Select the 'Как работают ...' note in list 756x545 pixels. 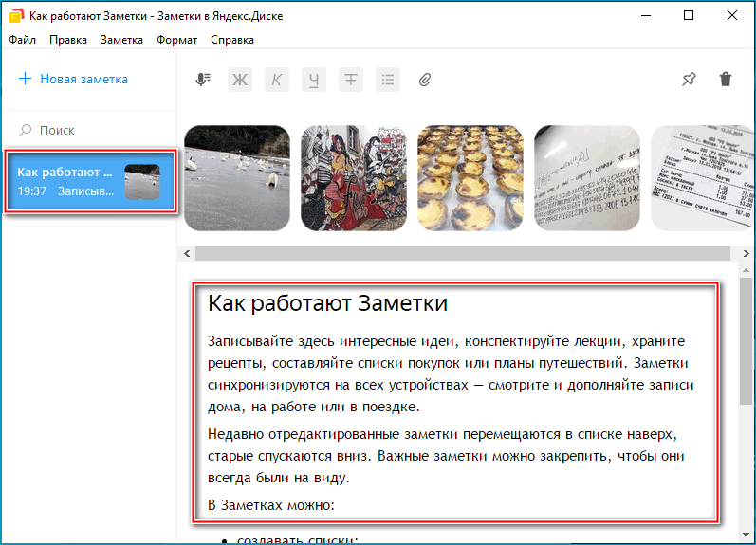(x=91, y=182)
